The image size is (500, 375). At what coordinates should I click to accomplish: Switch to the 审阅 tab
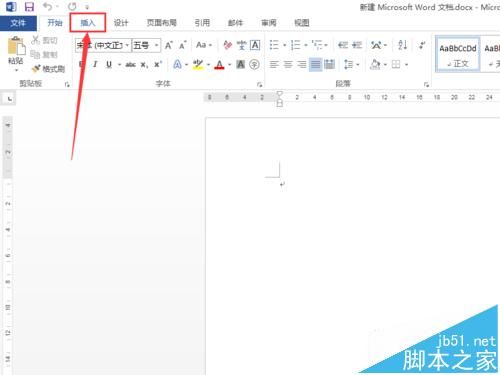click(268, 23)
